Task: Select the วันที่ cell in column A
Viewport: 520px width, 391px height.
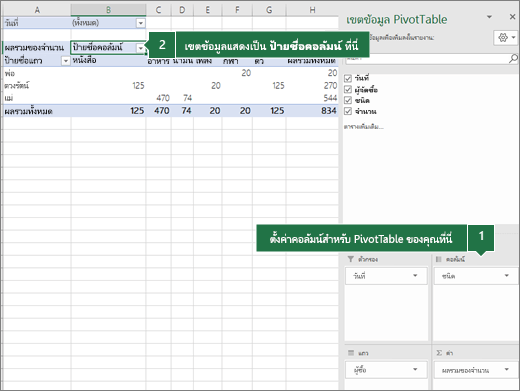Action: click(37, 23)
